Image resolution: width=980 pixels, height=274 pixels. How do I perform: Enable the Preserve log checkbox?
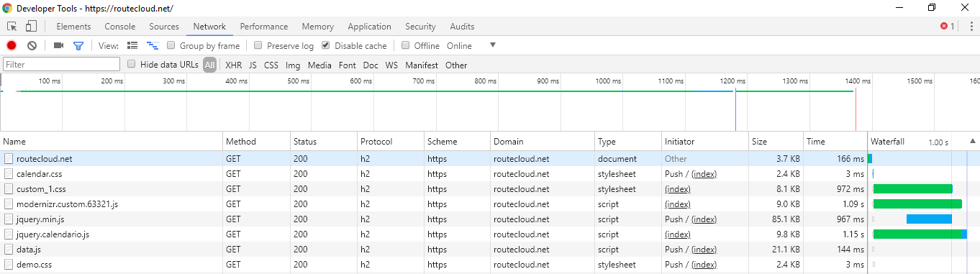tap(258, 45)
